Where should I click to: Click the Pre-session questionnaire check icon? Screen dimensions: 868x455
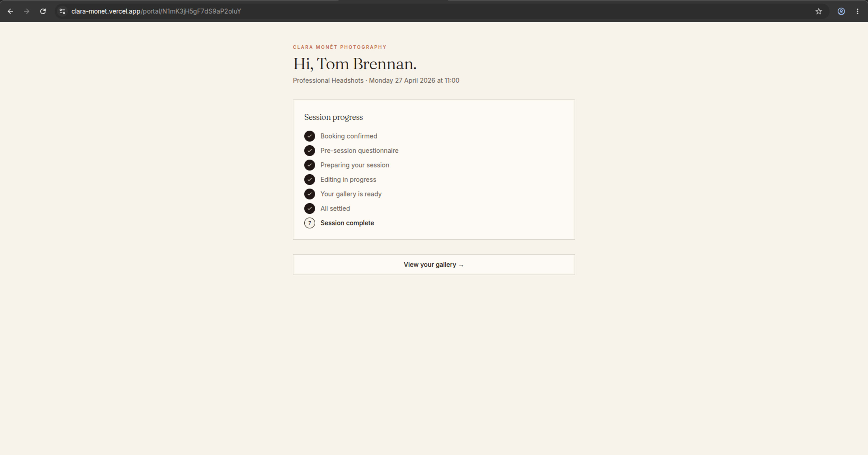[x=310, y=151]
